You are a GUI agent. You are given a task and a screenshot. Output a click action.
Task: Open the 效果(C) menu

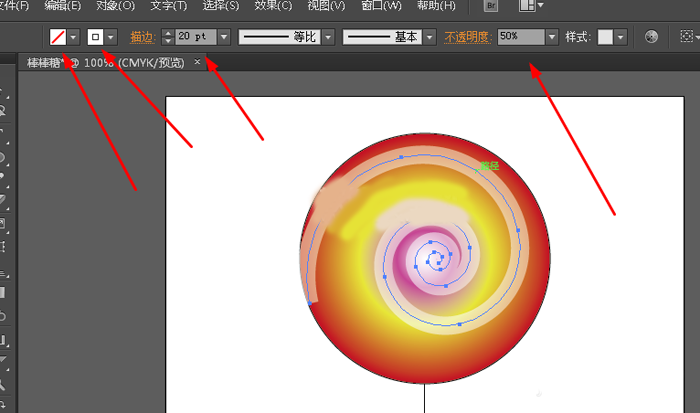pos(273,6)
